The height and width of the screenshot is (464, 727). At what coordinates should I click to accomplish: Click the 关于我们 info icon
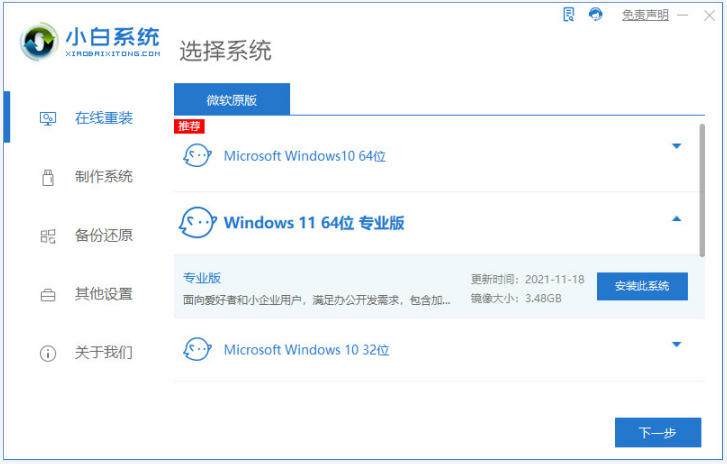47,353
